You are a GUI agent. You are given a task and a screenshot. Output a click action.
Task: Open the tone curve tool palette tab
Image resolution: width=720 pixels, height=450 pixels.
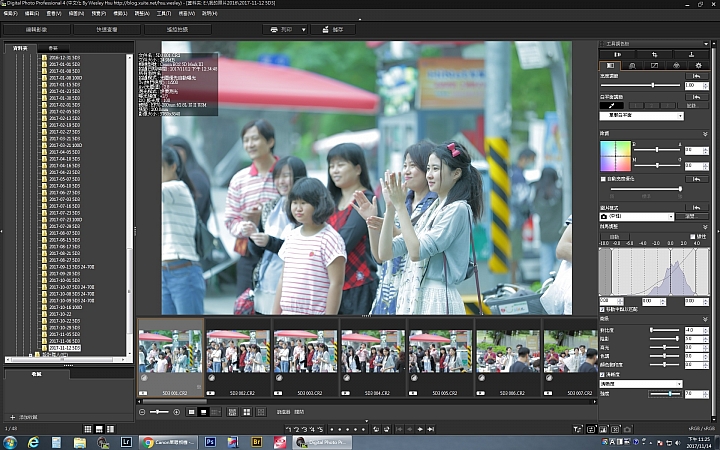tap(654, 66)
